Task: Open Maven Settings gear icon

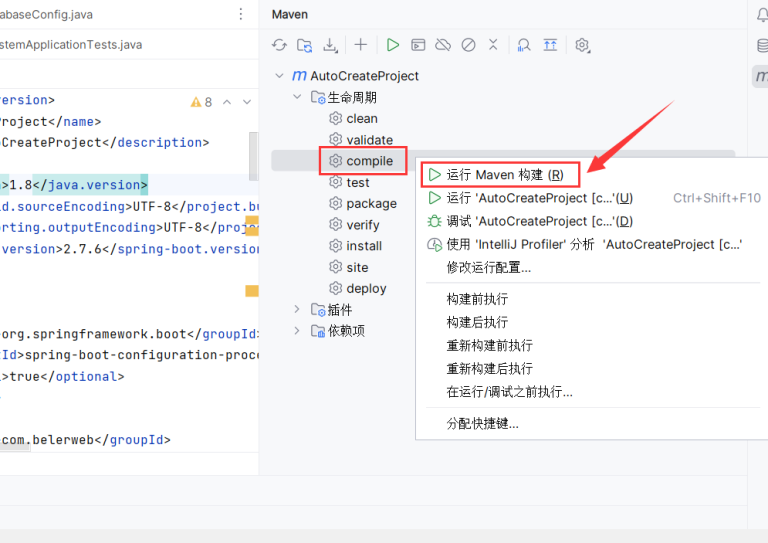Action: point(582,46)
